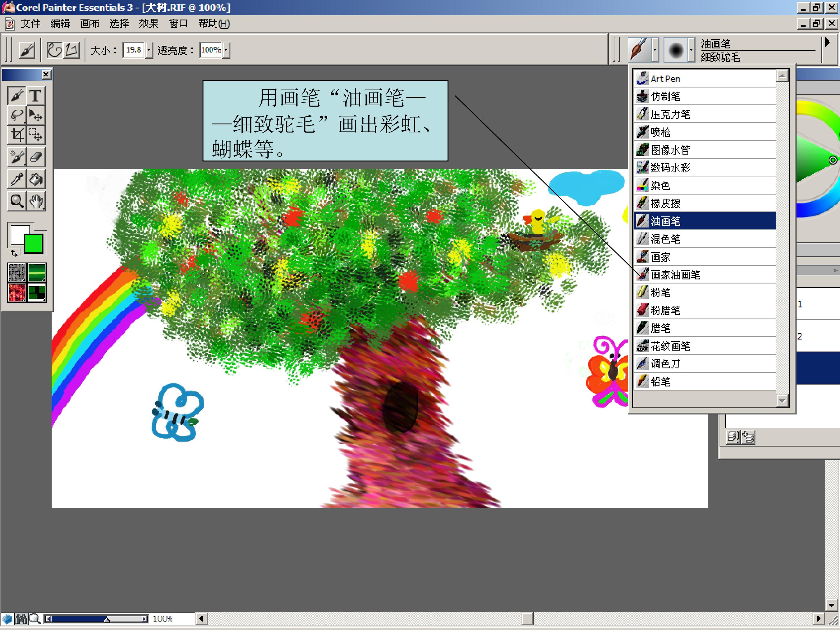
Task: Choose 混色笔 brush category
Action: [x=705, y=239]
